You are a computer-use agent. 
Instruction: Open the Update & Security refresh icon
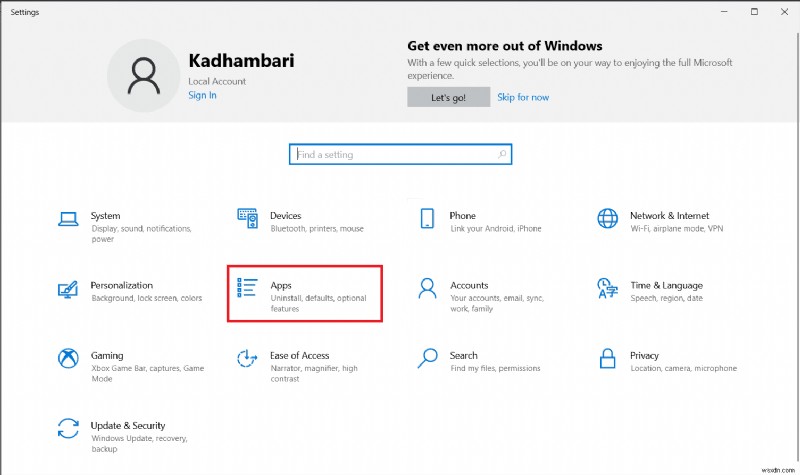pyautogui.click(x=68, y=428)
